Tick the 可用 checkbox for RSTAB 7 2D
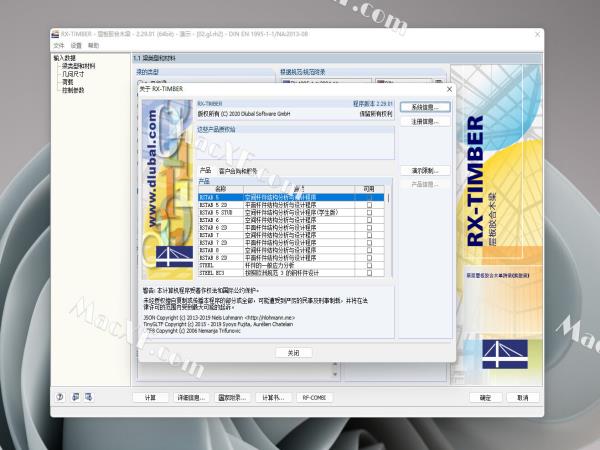This screenshot has width=600, height=450. 369,243
